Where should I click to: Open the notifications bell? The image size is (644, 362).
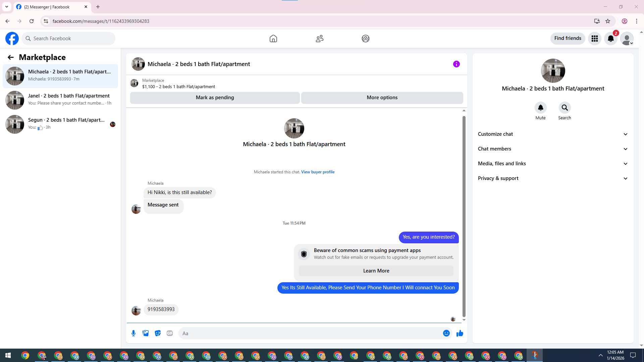pyautogui.click(x=611, y=39)
